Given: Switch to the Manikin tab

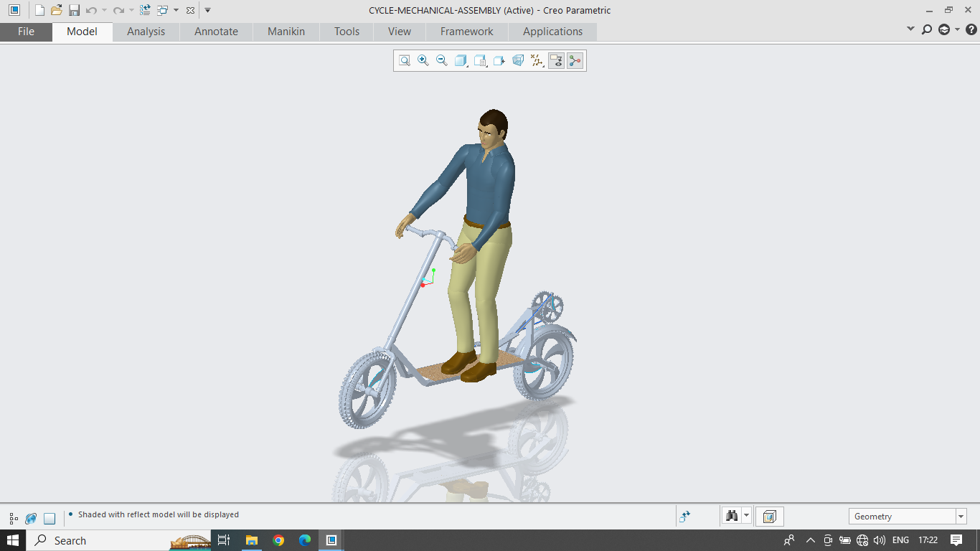Looking at the screenshot, I should point(286,32).
